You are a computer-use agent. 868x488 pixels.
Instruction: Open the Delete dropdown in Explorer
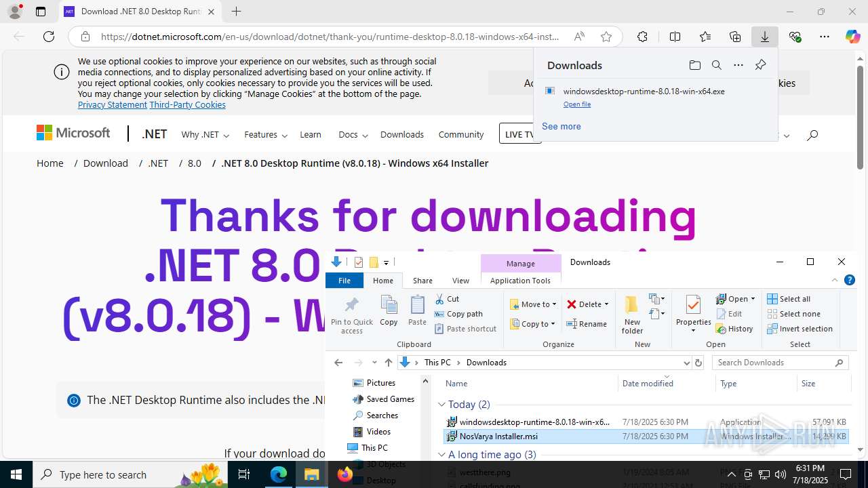[606, 304]
